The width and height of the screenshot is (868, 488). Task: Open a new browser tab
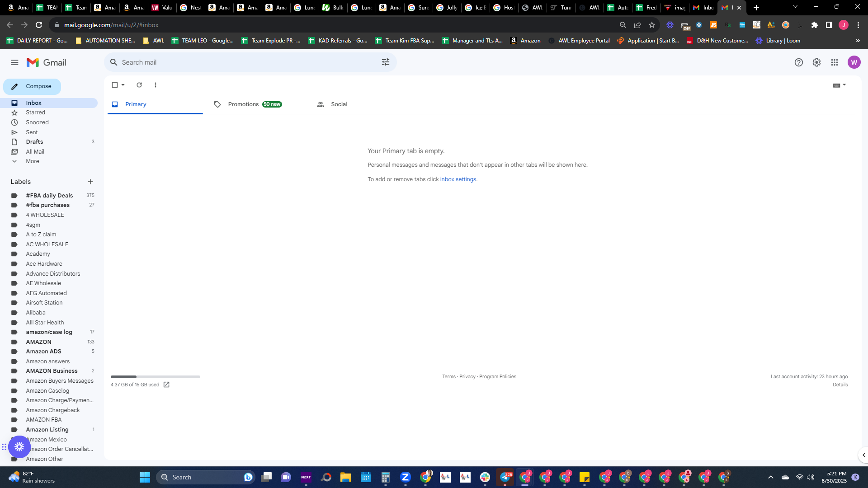[756, 7]
